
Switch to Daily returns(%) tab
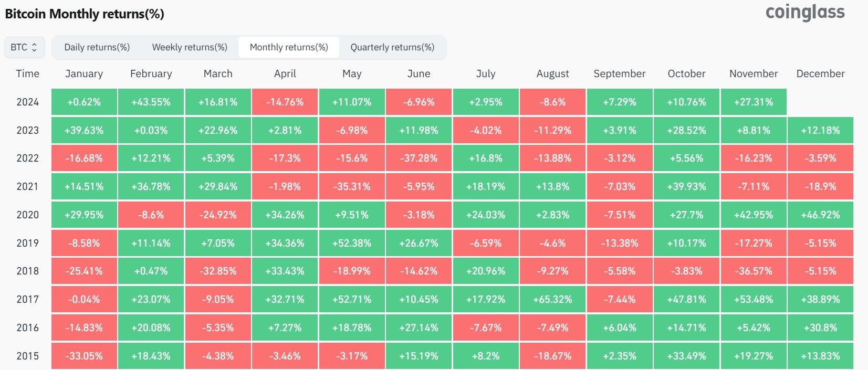(x=97, y=47)
